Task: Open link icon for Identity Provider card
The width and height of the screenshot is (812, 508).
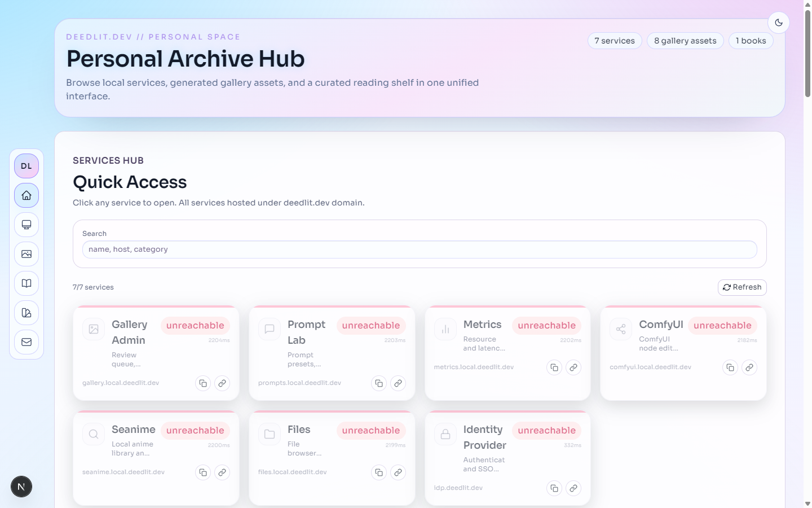Action: click(573, 488)
